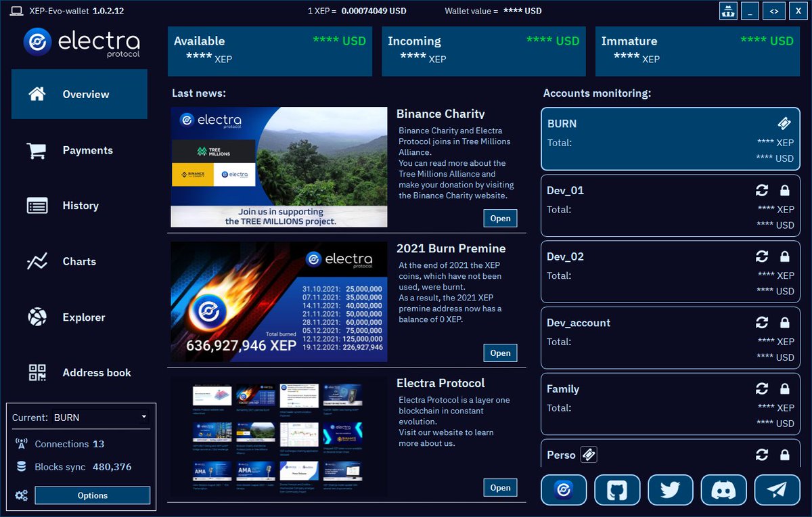The image size is (812, 517).
Task: Refresh the Perso account
Action: tap(762, 455)
